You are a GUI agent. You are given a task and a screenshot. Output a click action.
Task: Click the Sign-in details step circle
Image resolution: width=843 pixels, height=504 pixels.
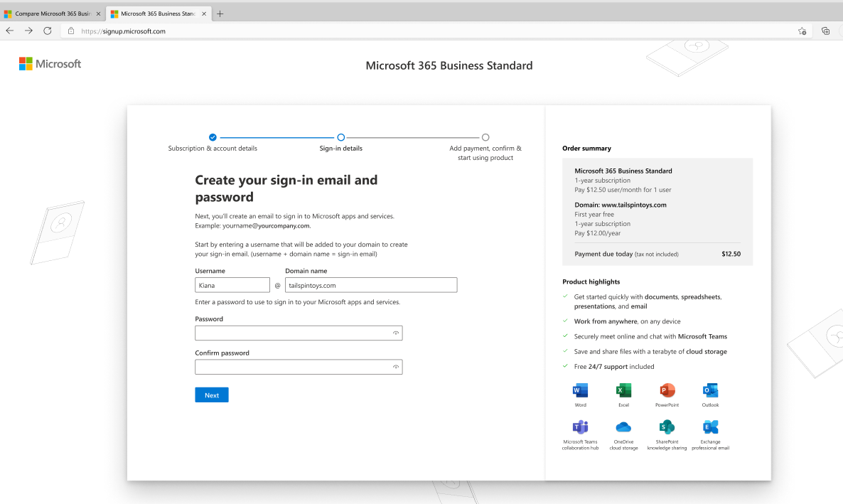pos(341,137)
